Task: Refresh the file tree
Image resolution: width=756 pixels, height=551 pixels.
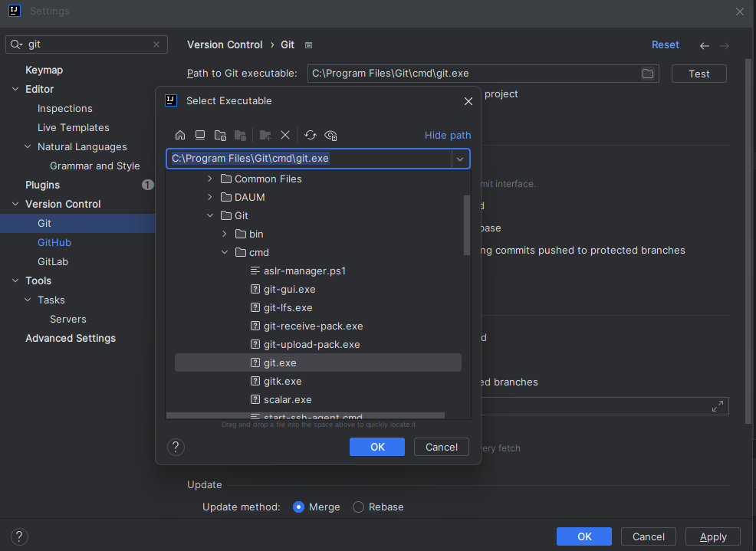Action: point(311,135)
